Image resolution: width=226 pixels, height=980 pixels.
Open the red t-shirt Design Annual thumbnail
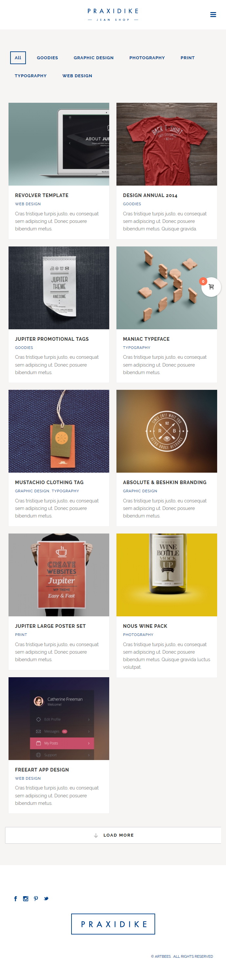click(x=167, y=144)
